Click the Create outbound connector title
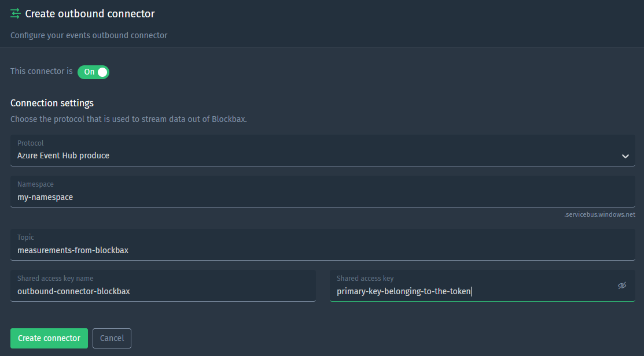The image size is (644, 356). [x=90, y=13]
